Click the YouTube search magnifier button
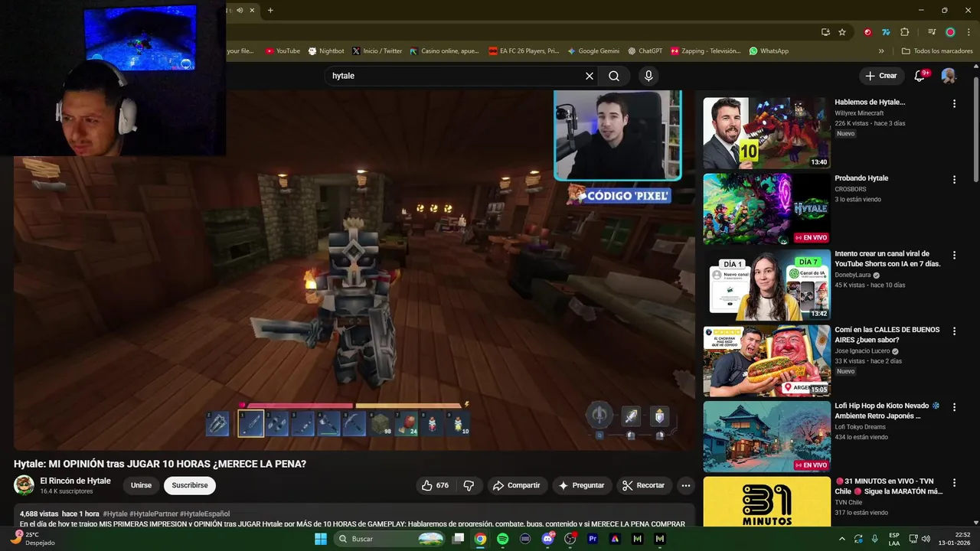Screen dimensions: 980x551 [614, 76]
